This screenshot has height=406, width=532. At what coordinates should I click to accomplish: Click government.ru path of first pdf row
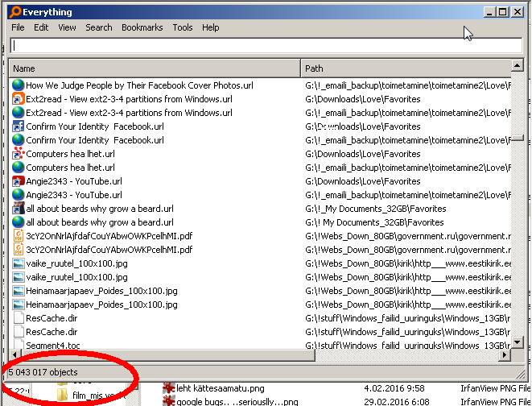tap(408, 236)
